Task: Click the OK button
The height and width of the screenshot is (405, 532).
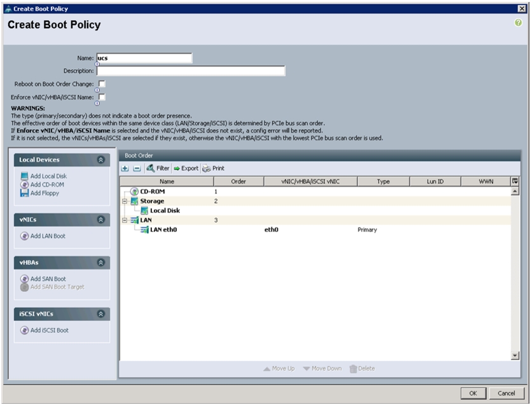Action: [473, 393]
